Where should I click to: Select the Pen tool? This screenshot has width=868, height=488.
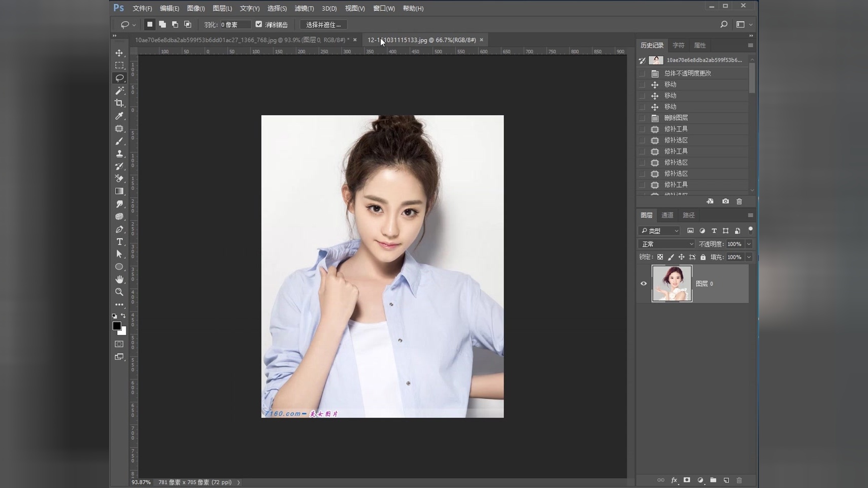[x=119, y=229]
